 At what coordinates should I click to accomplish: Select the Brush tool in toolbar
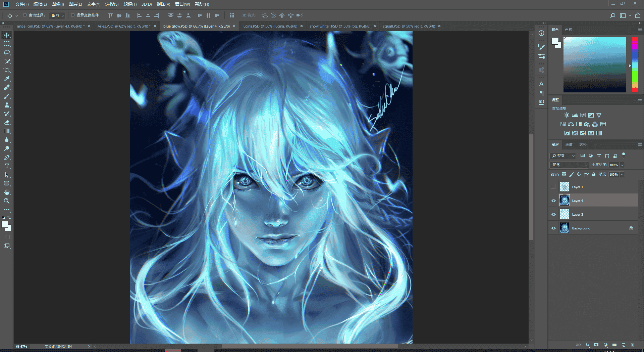(x=7, y=96)
